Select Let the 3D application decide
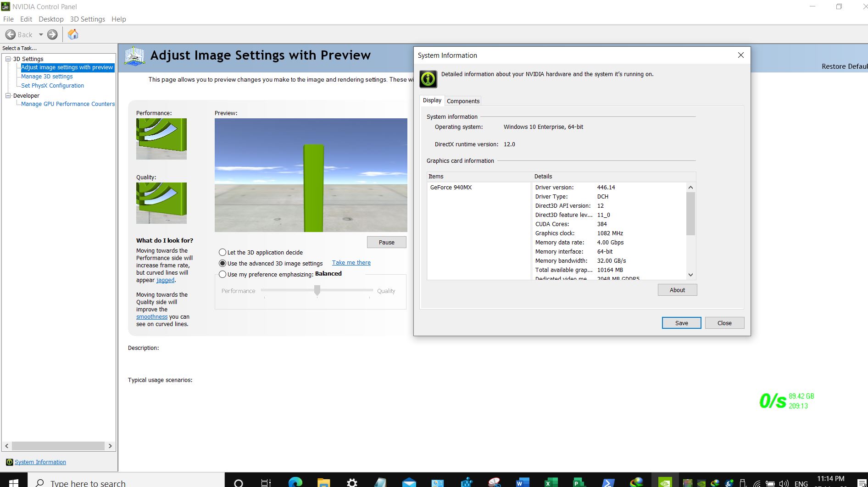This screenshot has height=487, width=868. (x=223, y=252)
